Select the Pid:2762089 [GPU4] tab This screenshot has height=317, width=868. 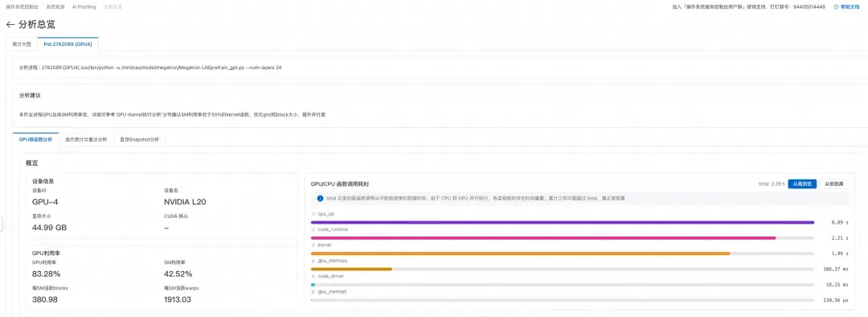[x=68, y=43]
